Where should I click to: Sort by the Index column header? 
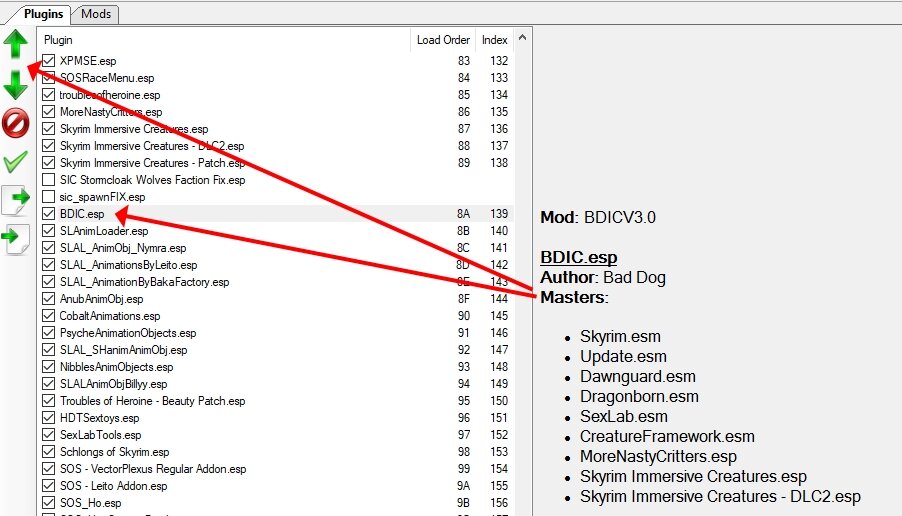495,40
